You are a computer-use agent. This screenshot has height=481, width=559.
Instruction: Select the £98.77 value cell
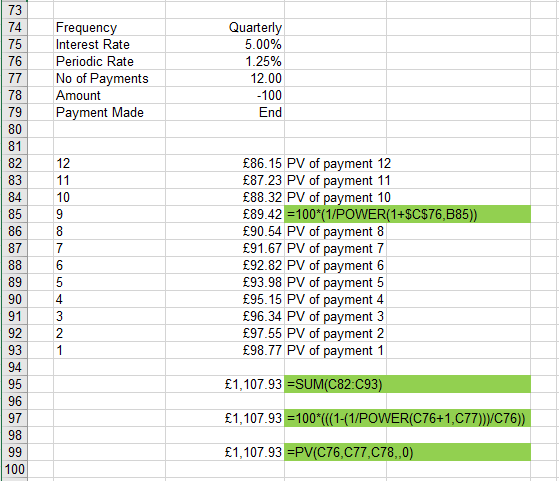[x=225, y=350]
